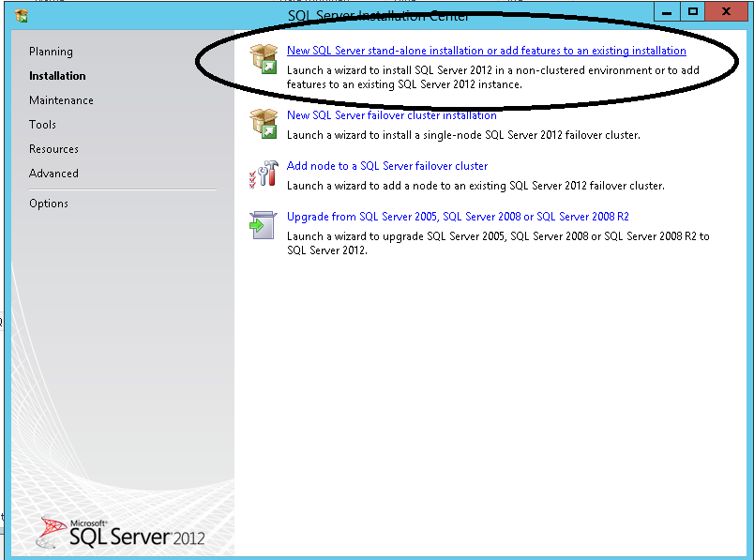Launch New SQL Server stand-alone installation link

(486, 51)
